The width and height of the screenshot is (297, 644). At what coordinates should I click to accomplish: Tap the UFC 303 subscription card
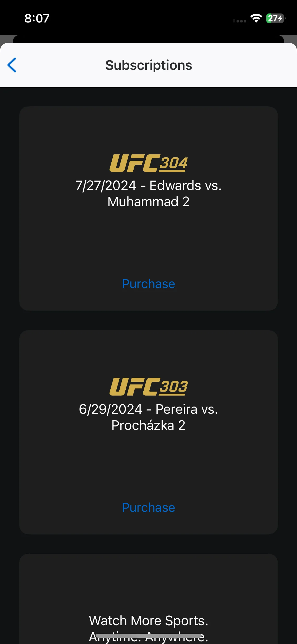click(148, 432)
